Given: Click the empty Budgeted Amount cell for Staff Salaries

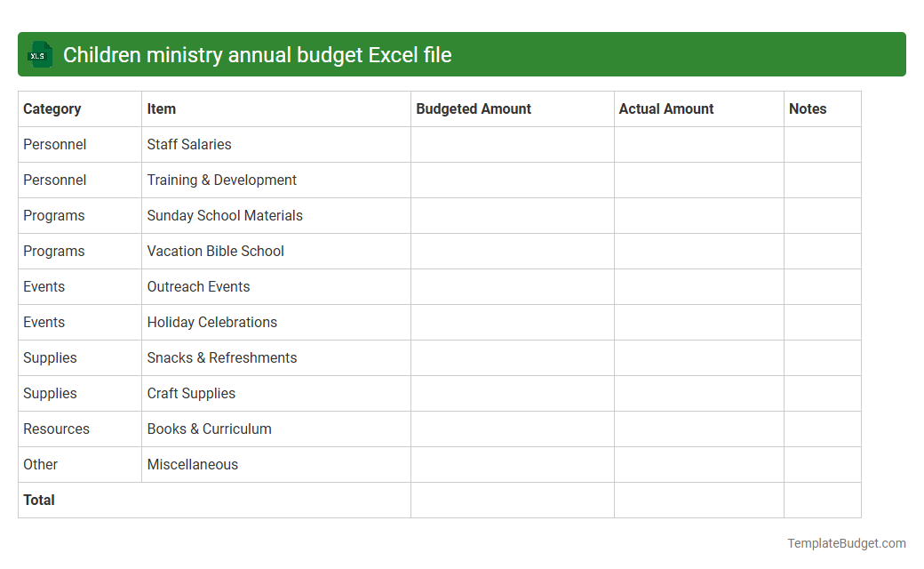Looking at the screenshot, I should [x=512, y=144].
